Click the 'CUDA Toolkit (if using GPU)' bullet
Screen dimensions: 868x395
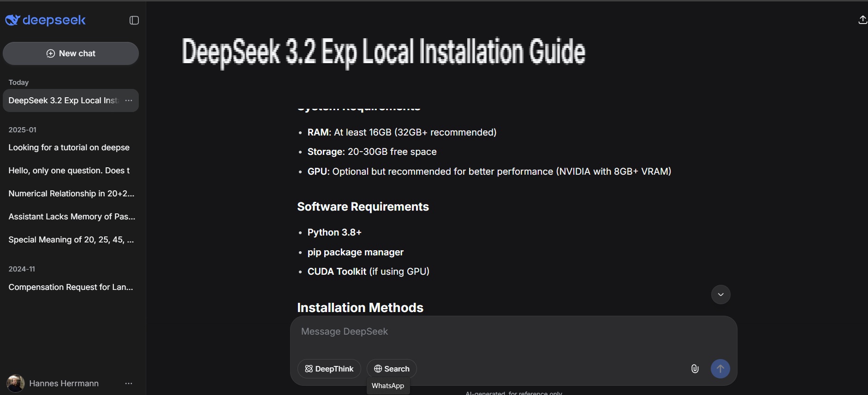point(368,271)
